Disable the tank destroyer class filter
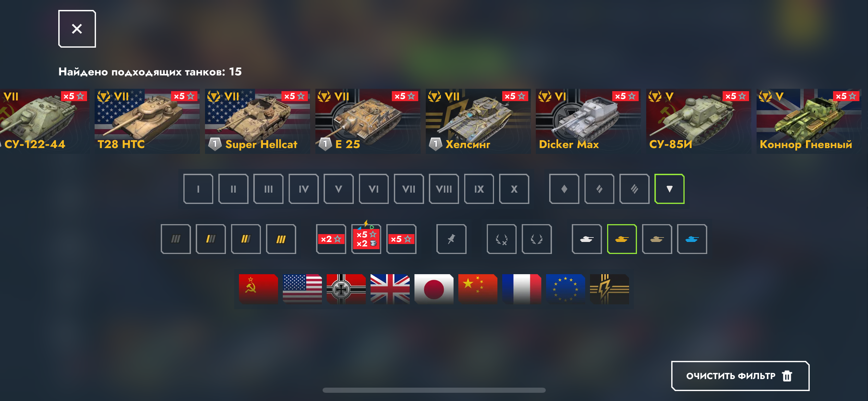Viewport: 868px width, 401px height. [x=669, y=189]
